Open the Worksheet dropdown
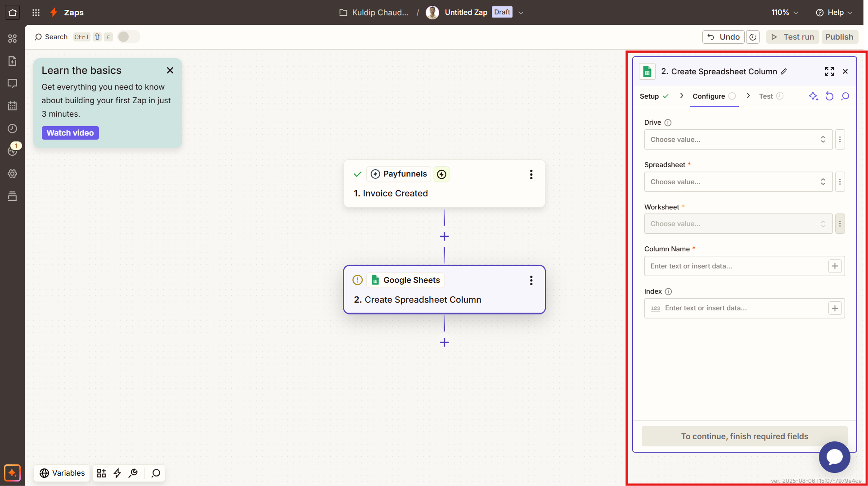Screen dimensions: 868x486 738,224
